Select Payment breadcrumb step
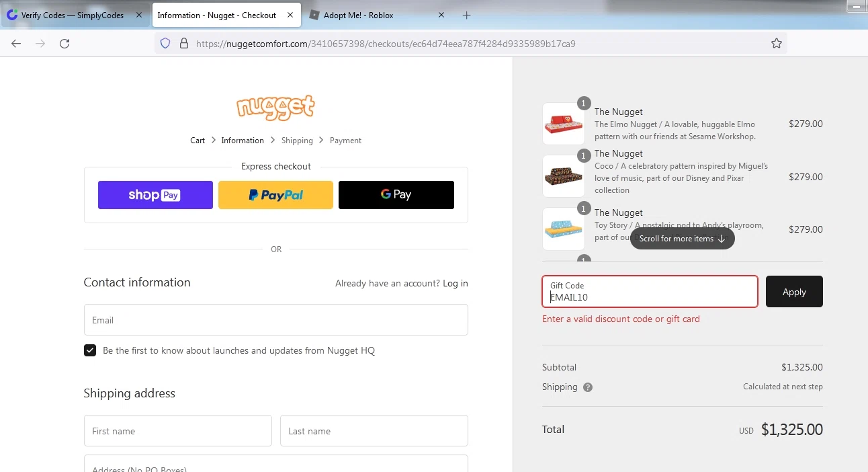Viewport: 868px width, 472px height. (x=345, y=141)
